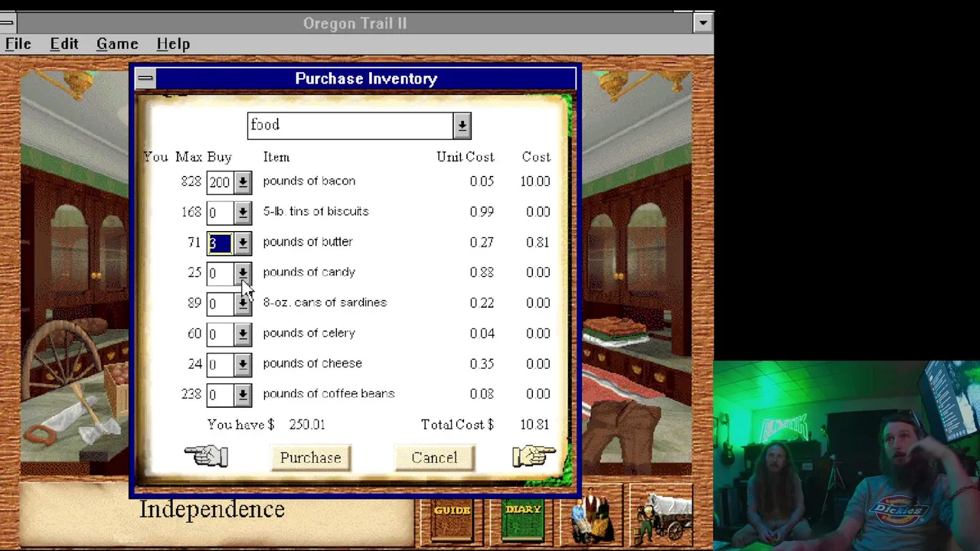Click the Purchase button
This screenshot has height=551, width=980.
[310, 458]
